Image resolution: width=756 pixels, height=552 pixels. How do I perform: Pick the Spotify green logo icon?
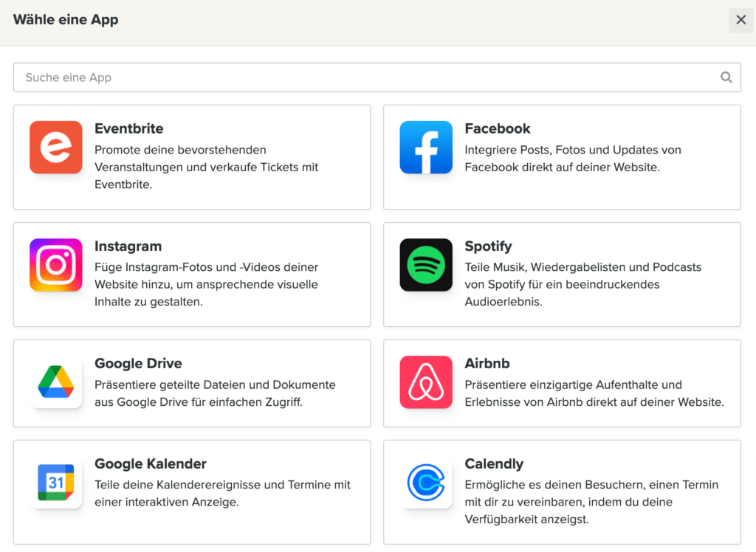pos(426,265)
